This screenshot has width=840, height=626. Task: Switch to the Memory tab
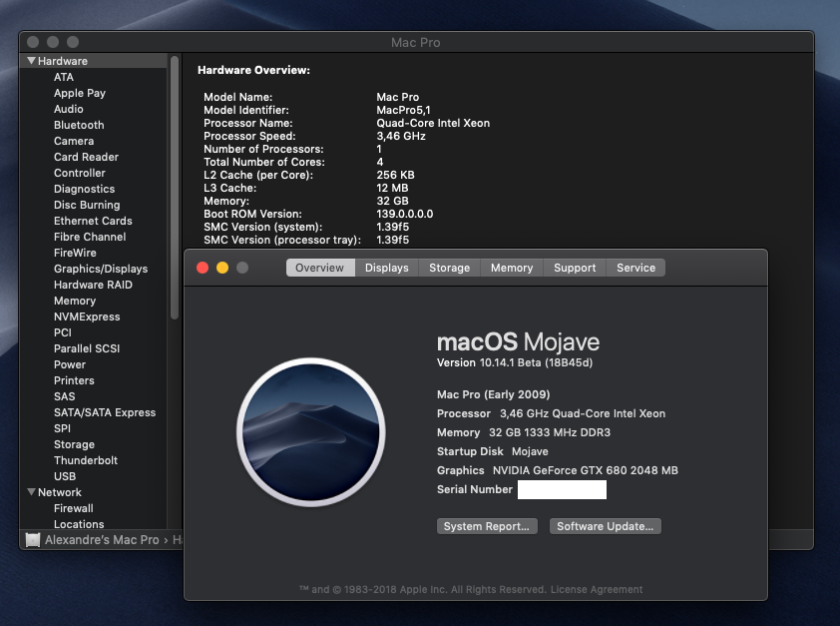point(512,268)
